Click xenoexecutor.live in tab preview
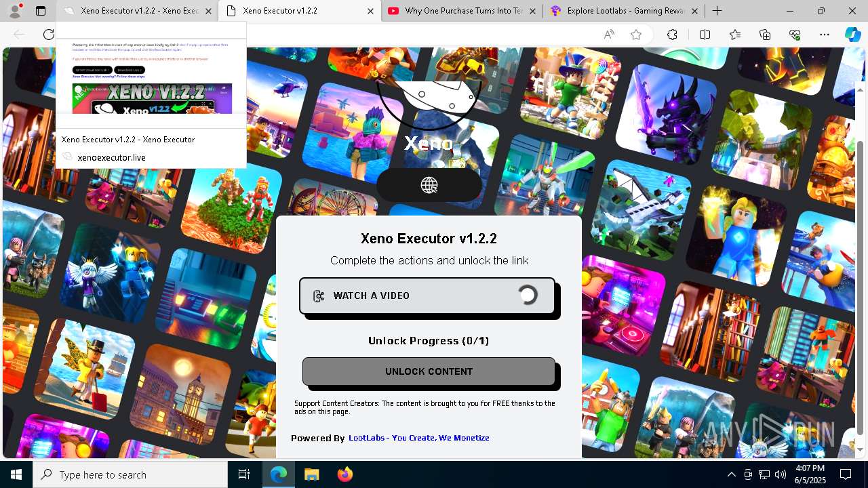868x488 pixels. 111,157
